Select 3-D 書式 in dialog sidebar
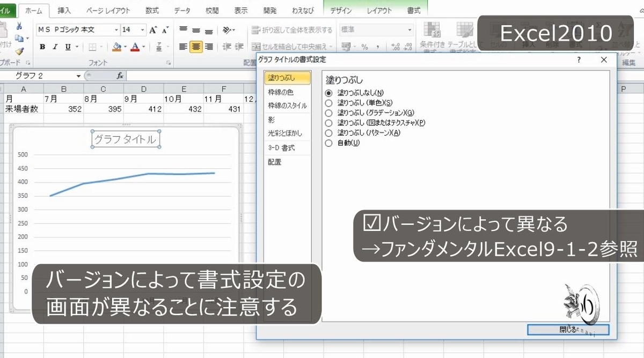This screenshot has height=358, width=644. [x=288, y=147]
